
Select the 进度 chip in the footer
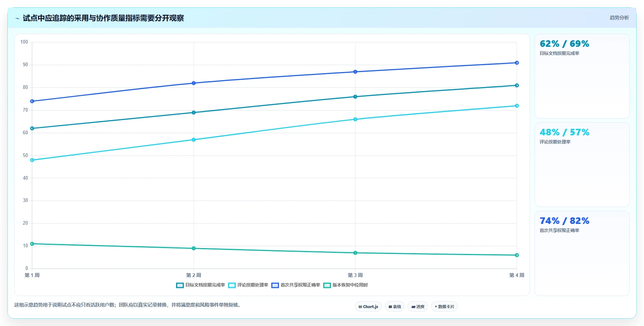[418, 307]
